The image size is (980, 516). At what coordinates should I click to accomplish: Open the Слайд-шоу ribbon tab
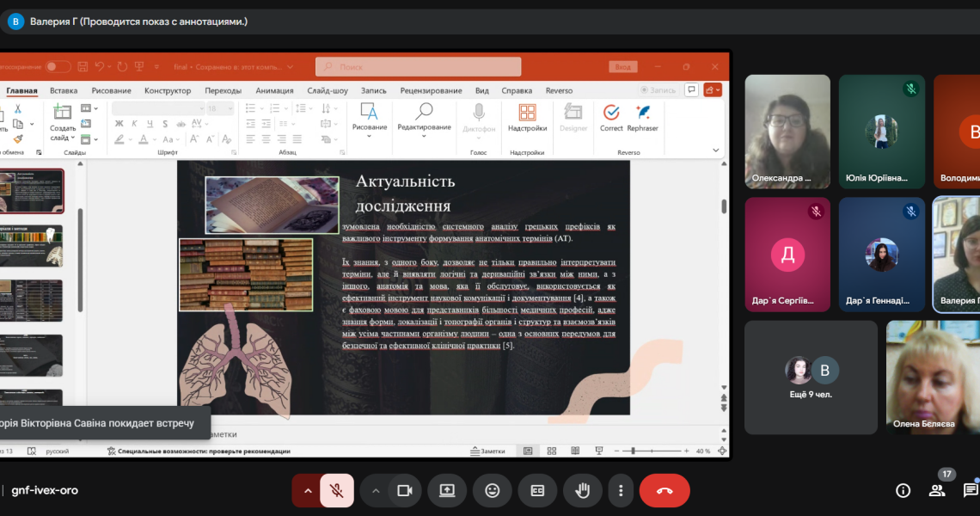pos(327,90)
